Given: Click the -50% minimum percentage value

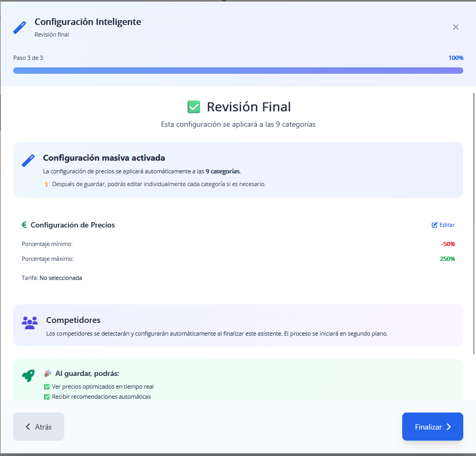Looking at the screenshot, I should pyautogui.click(x=448, y=244).
